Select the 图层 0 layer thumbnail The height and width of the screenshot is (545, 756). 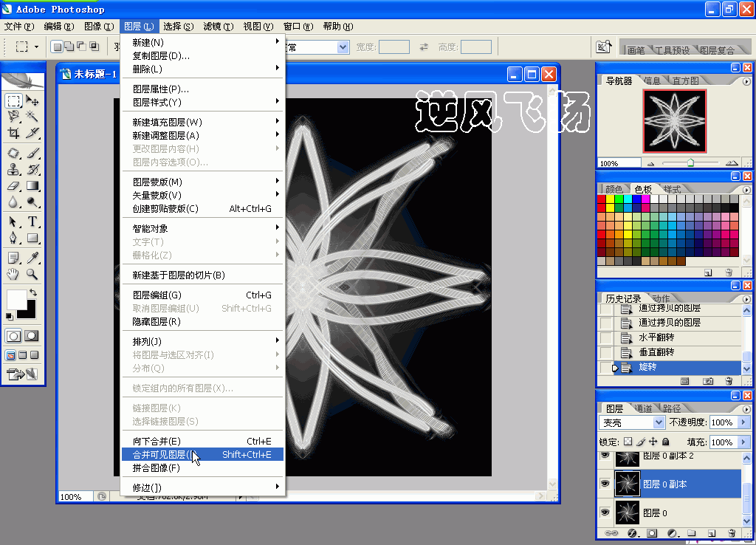pos(628,513)
